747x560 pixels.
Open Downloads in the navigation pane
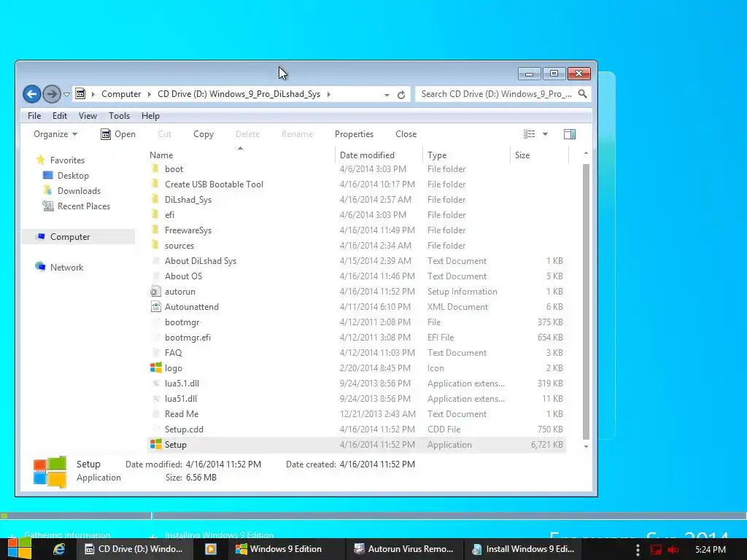pos(79,191)
